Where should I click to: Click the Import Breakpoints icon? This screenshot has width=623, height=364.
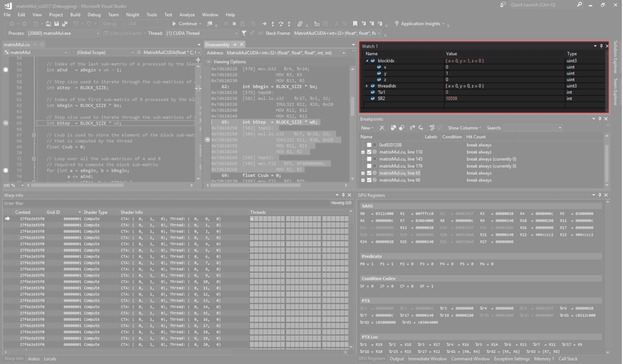click(x=421, y=128)
